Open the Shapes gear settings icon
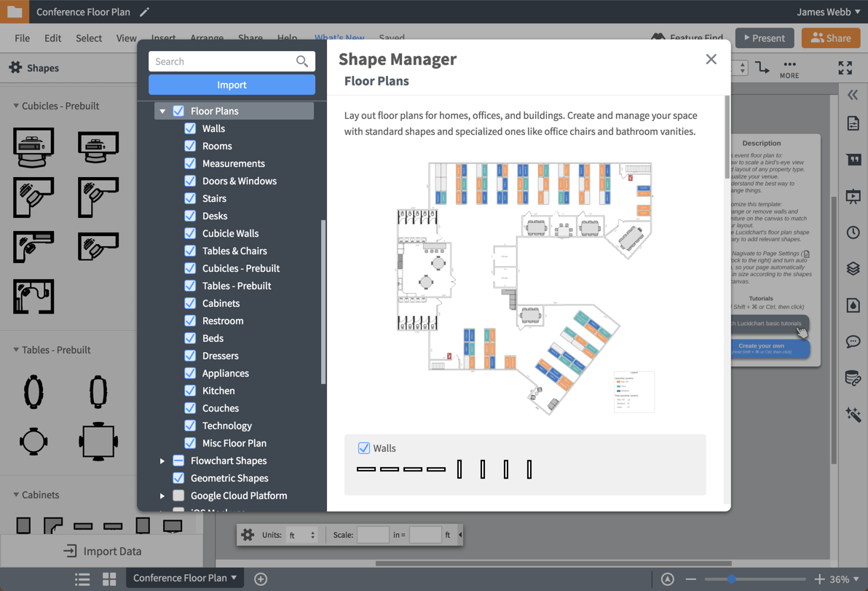 tap(15, 68)
